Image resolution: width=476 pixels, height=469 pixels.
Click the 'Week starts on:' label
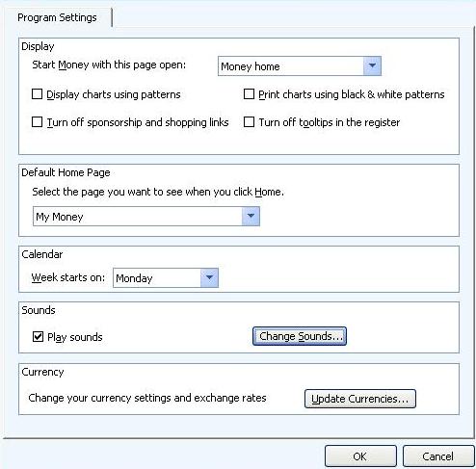[68, 277]
